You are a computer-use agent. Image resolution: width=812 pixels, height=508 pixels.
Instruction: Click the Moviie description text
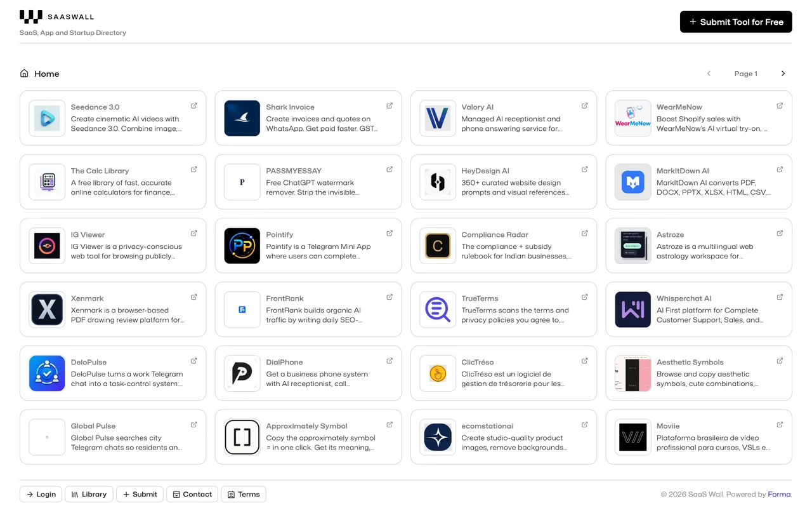pos(713,443)
